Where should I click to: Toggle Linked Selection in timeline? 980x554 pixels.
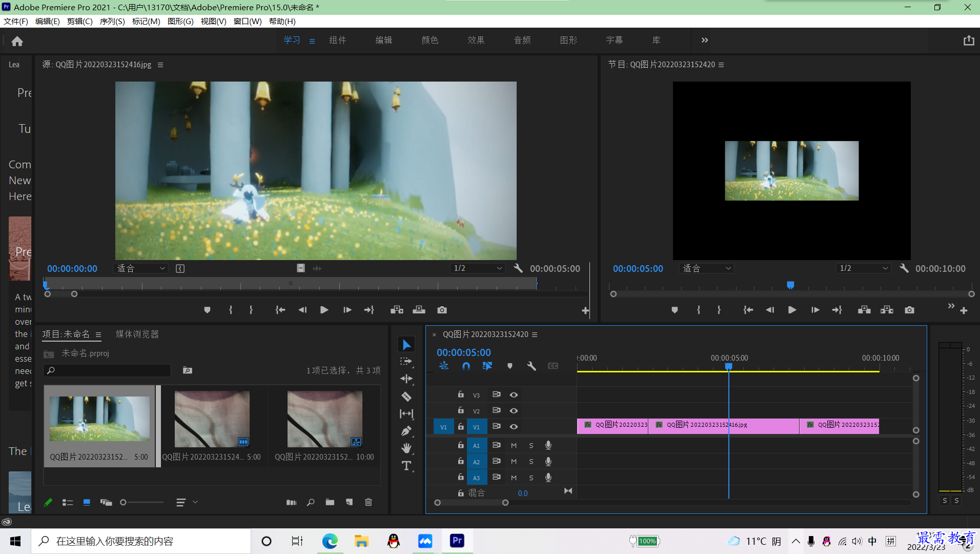(x=487, y=366)
